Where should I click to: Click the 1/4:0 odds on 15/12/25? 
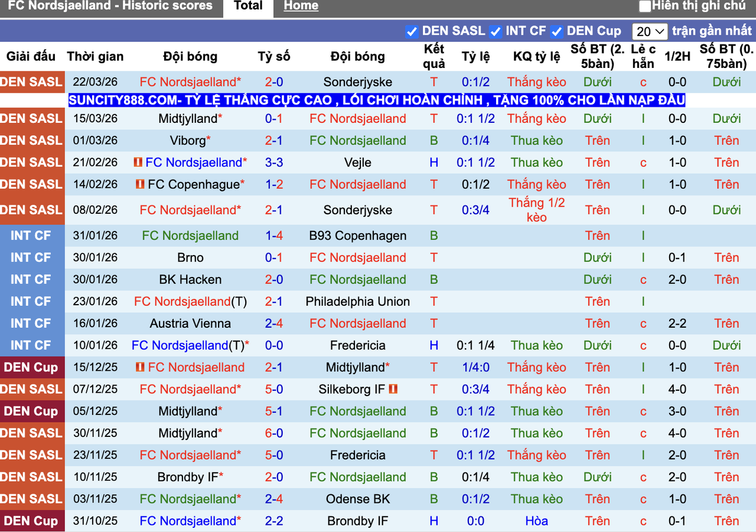tap(476, 367)
